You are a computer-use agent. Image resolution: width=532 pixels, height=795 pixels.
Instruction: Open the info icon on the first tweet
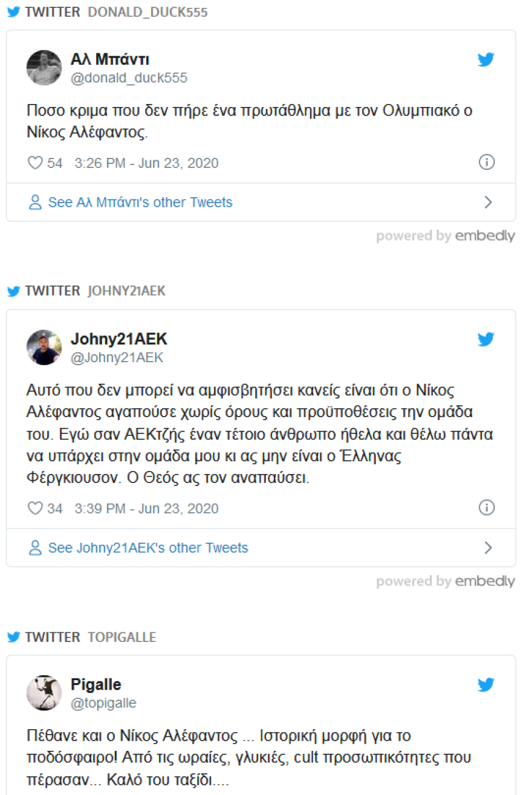[x=487, y=162]
